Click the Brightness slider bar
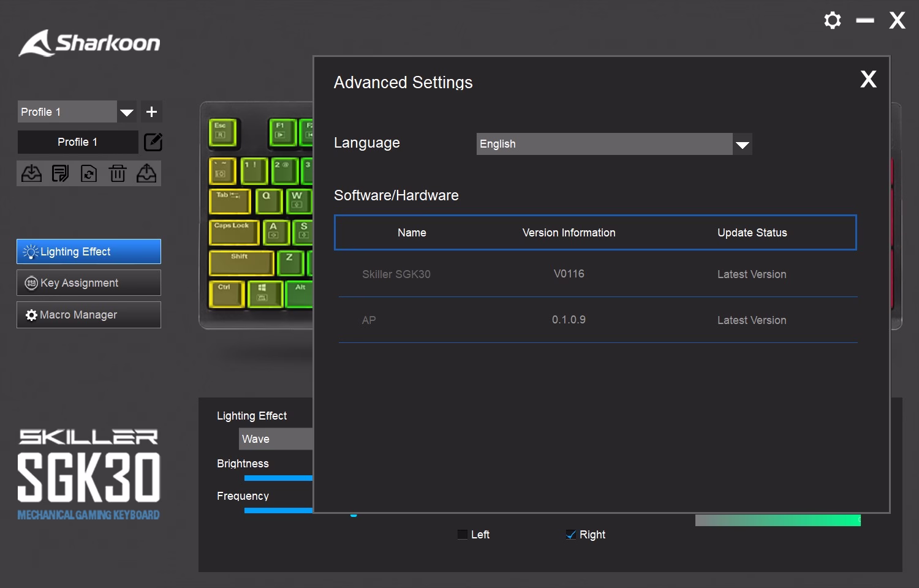This screenshot has width=919, height=588. point(278,478)
